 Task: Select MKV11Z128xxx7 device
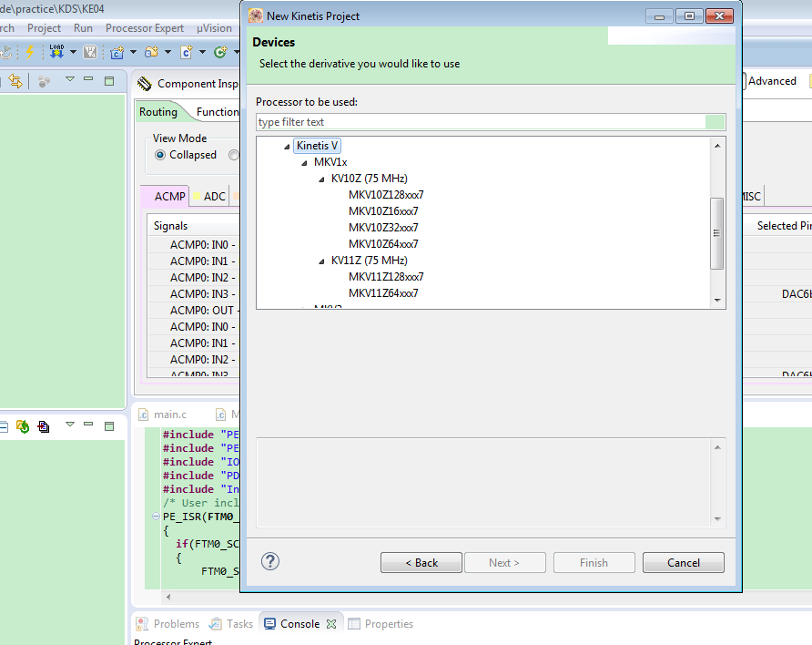386,277
